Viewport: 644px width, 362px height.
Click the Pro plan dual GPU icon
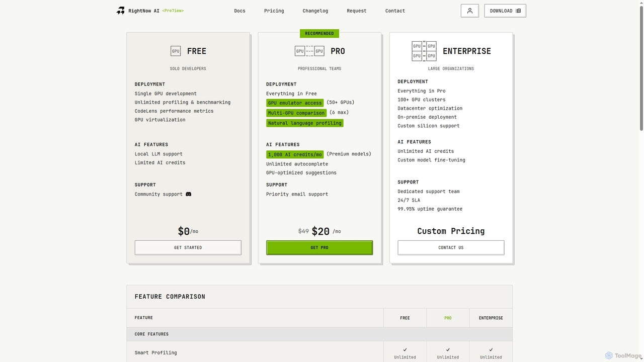pyautogui.click(x=309, y=51)
